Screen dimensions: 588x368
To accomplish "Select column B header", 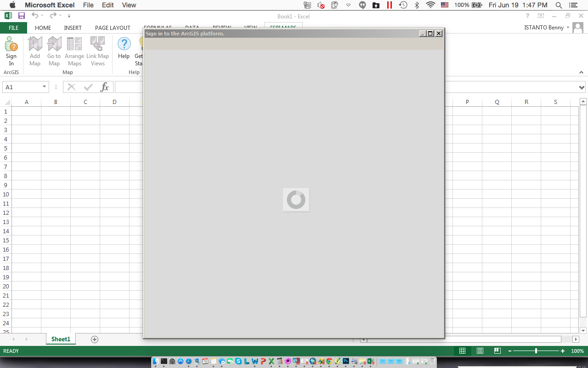I will coord(56,102).
